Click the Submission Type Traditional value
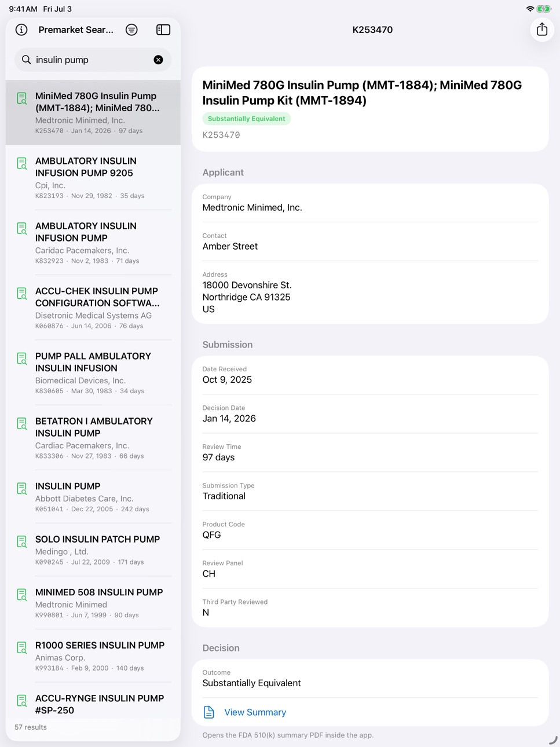 coord(224,496)
